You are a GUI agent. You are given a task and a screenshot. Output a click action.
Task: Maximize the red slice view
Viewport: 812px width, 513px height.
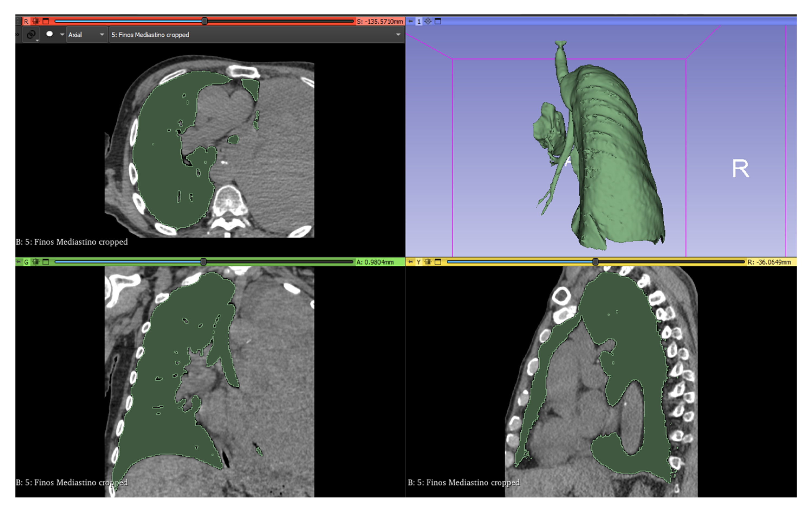point(46,21)
